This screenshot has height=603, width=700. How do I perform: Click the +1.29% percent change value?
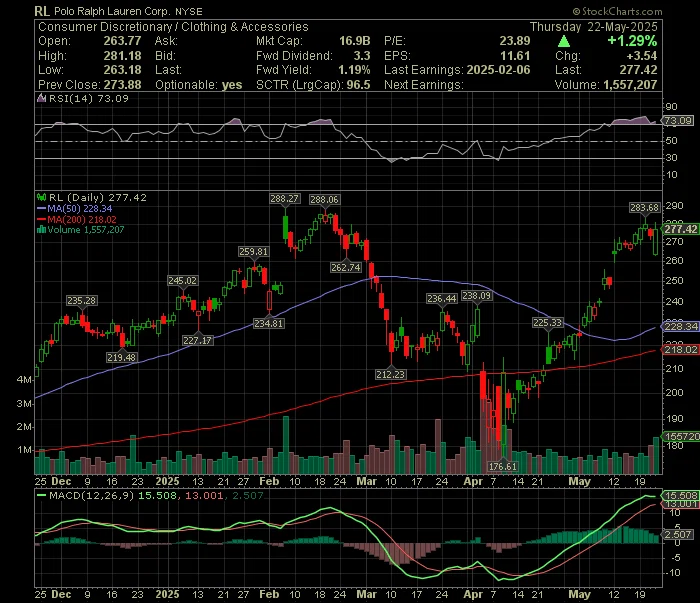tap(632, 41)
